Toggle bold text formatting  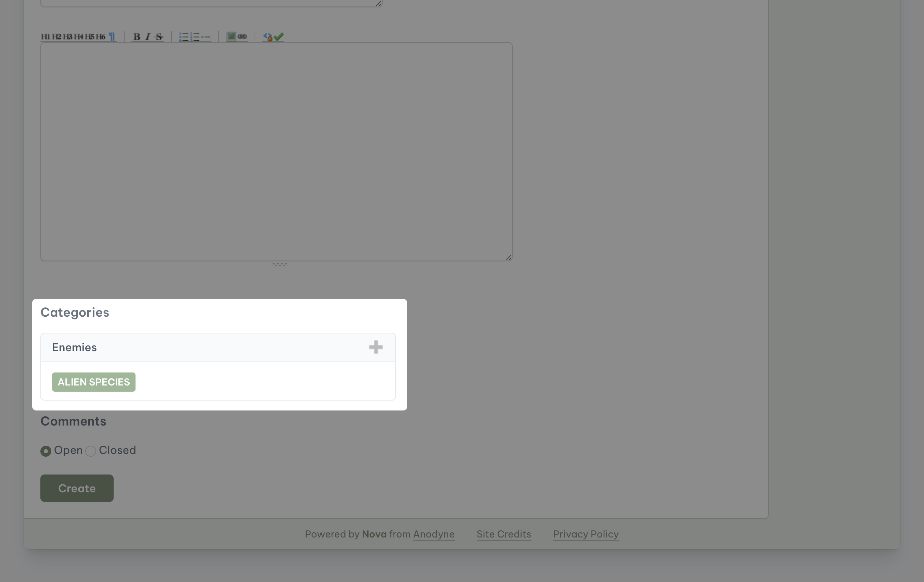[137, 36]
